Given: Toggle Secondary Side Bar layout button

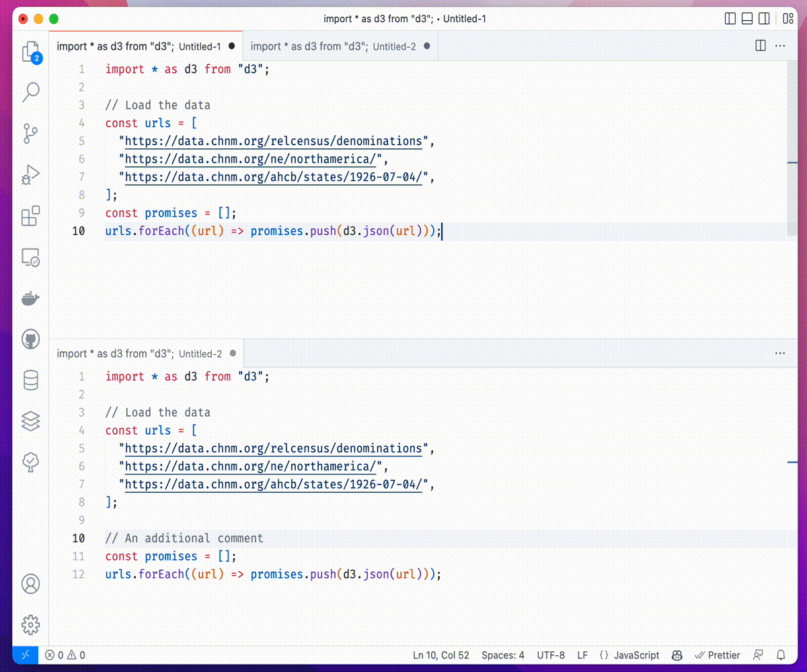Looking at the screenshot, I should [x=765, y=19].
